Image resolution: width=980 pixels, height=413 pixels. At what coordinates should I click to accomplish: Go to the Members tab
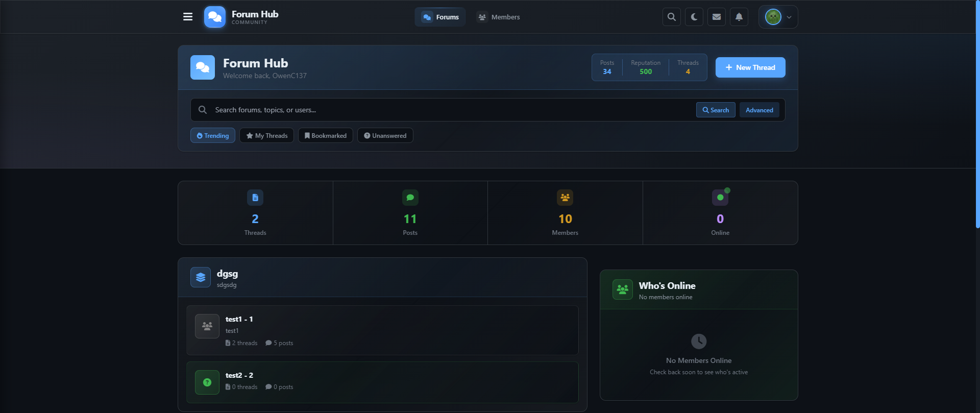(x=498, y=17)
